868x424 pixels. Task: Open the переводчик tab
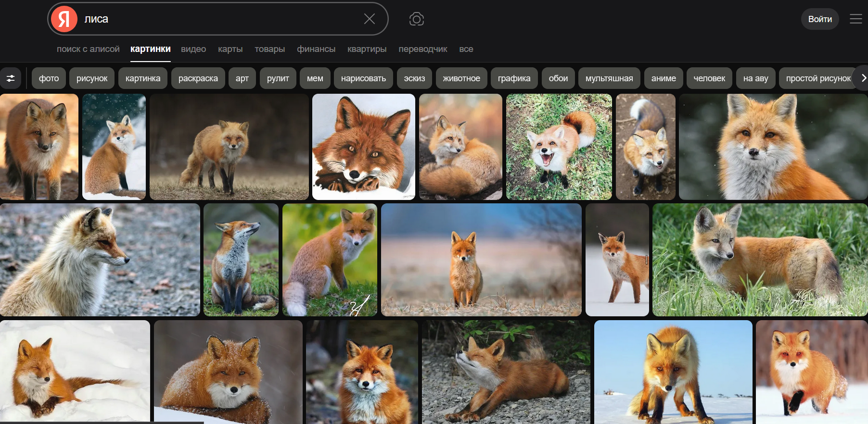pyautogui.click(x=423, y=49)
